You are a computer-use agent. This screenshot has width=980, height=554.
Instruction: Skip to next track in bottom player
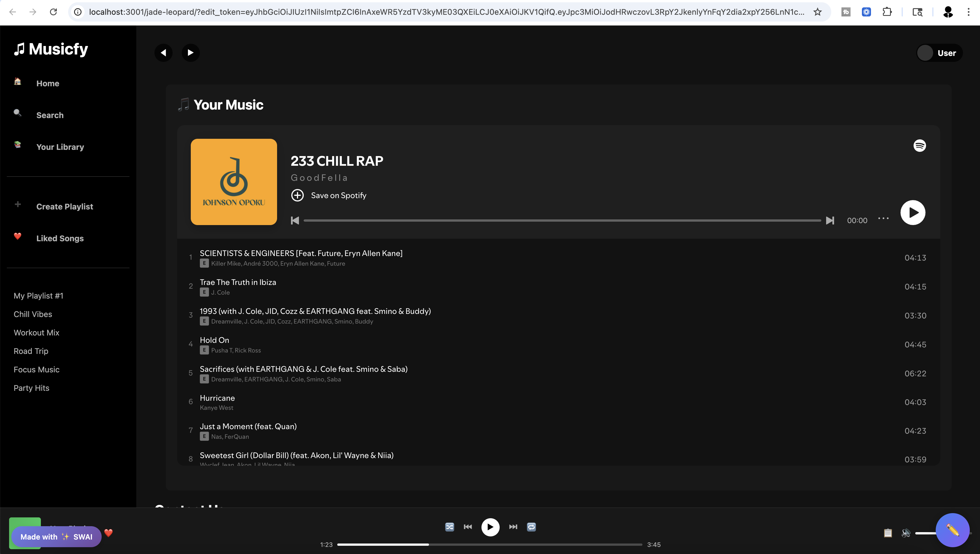tap(513, 527)
